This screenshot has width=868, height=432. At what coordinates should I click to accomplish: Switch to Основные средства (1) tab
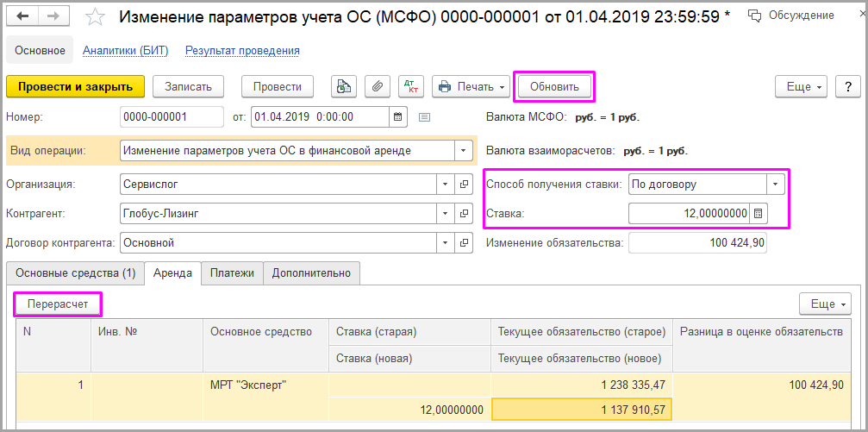76,273
